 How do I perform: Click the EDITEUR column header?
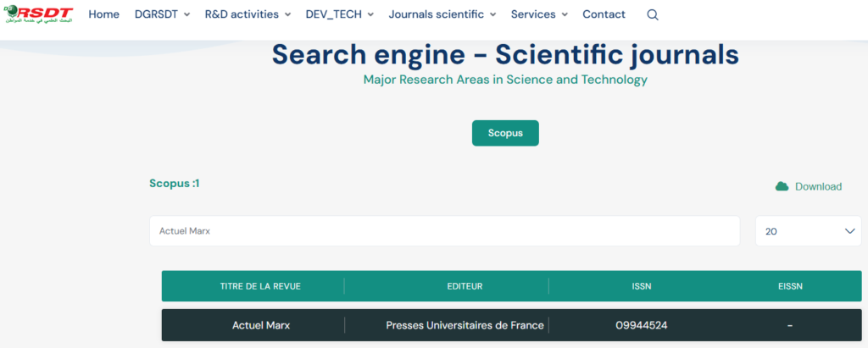(465, 286)
